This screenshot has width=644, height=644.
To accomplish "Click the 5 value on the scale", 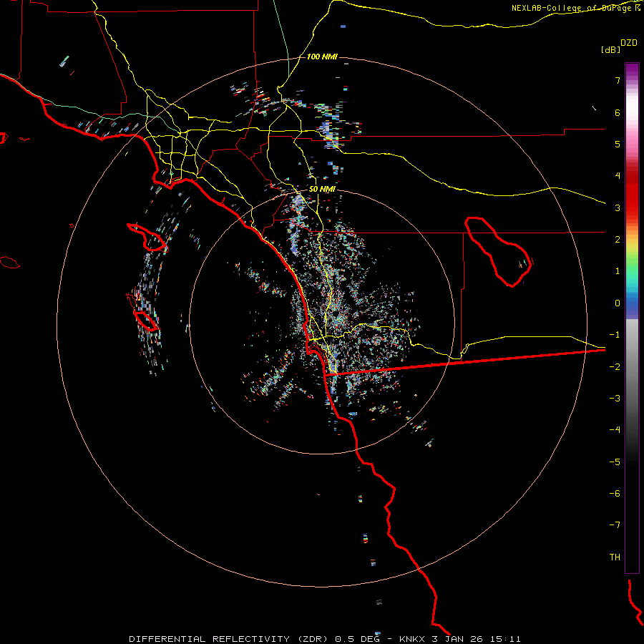I will pyautogui.click(x=618, y=144).
